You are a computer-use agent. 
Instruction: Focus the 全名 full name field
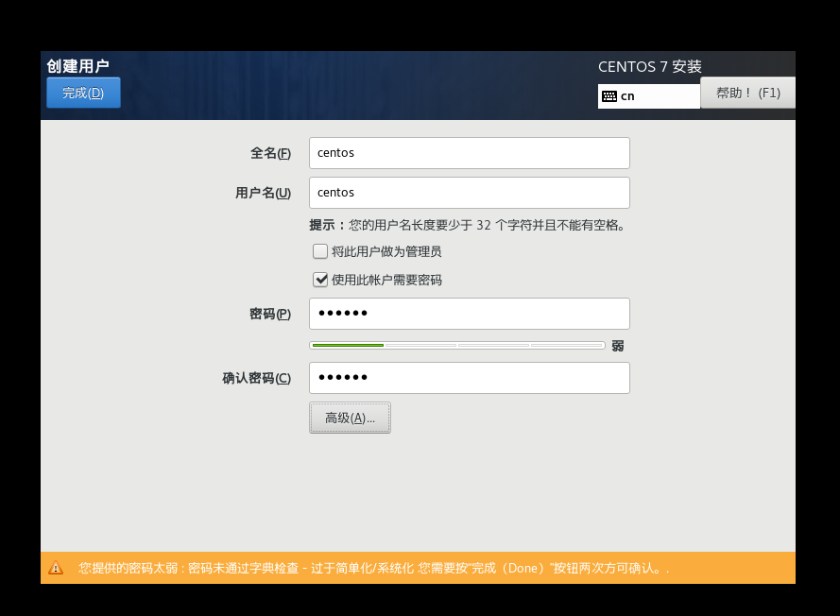[470, 153]
